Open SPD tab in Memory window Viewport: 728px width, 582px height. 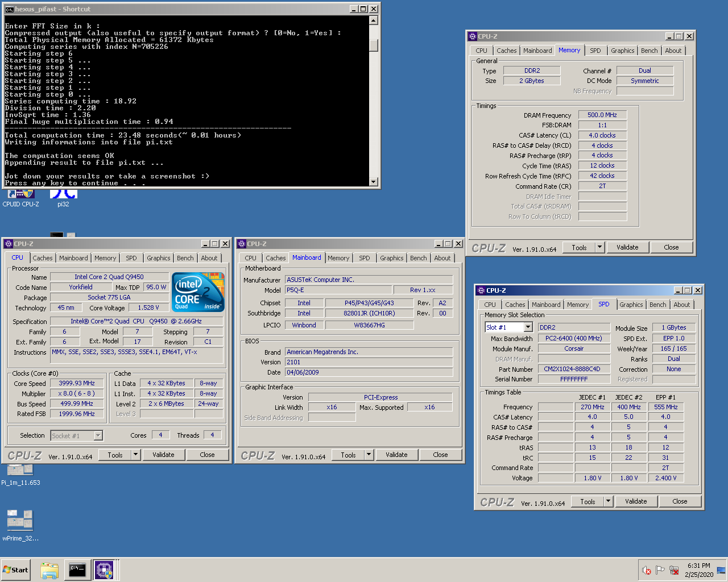click(x=595, y=51)
